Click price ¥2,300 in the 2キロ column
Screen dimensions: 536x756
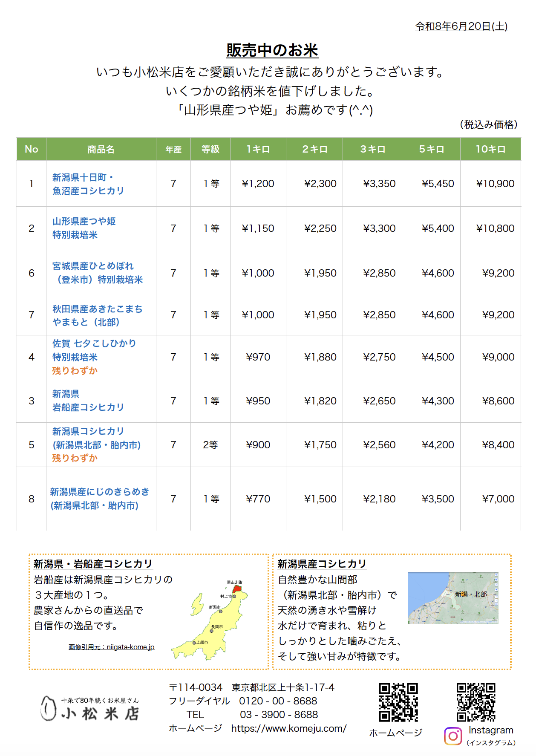(x=320, y=184)
